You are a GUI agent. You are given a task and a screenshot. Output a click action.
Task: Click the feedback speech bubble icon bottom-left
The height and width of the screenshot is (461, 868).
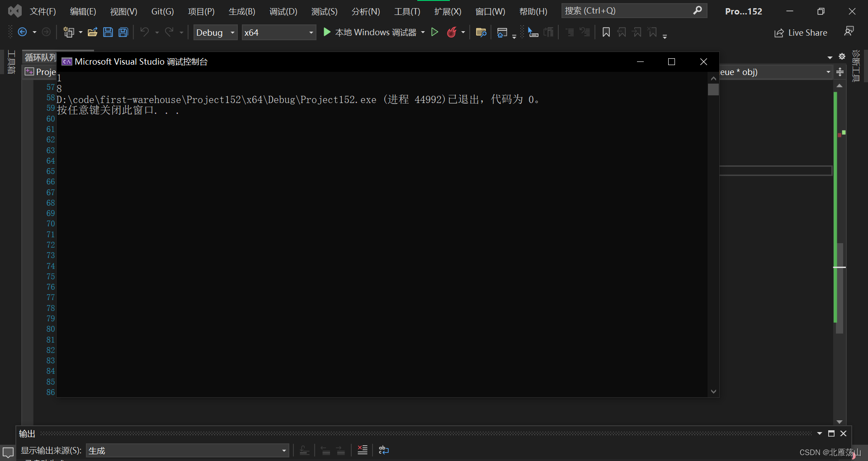[x=8, y=452]
